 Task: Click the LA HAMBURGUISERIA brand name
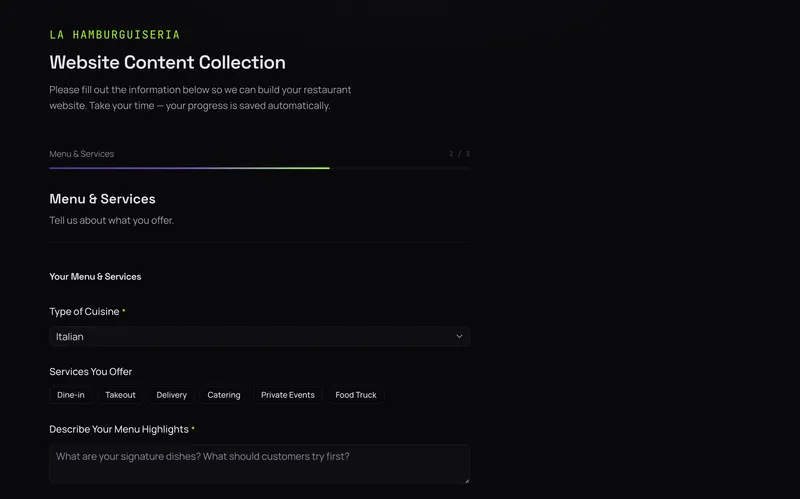115,35
